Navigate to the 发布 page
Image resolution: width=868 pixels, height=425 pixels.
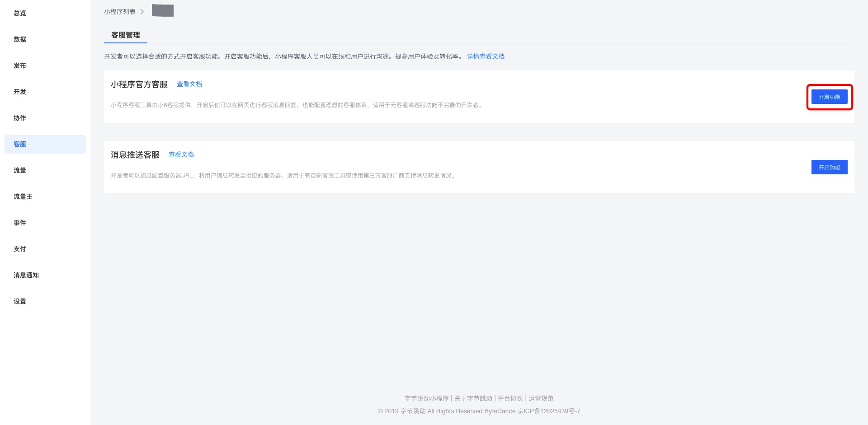(x=20, y=65)
